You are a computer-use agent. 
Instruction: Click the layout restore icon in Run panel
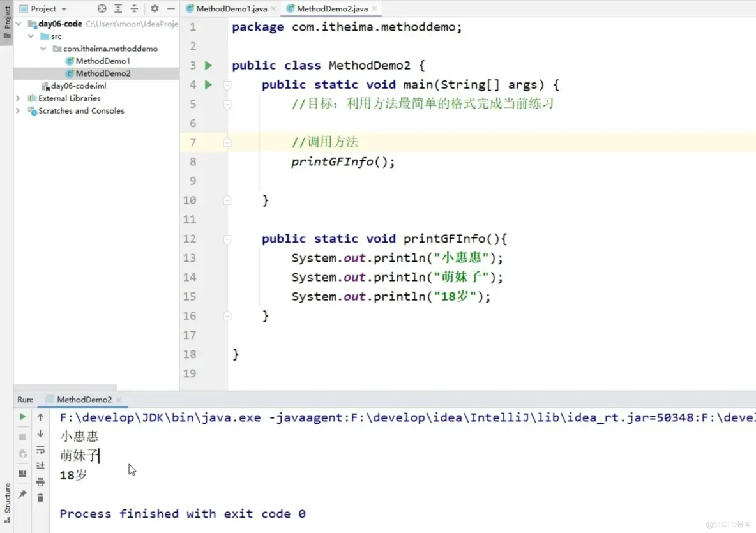click(22, 474)
